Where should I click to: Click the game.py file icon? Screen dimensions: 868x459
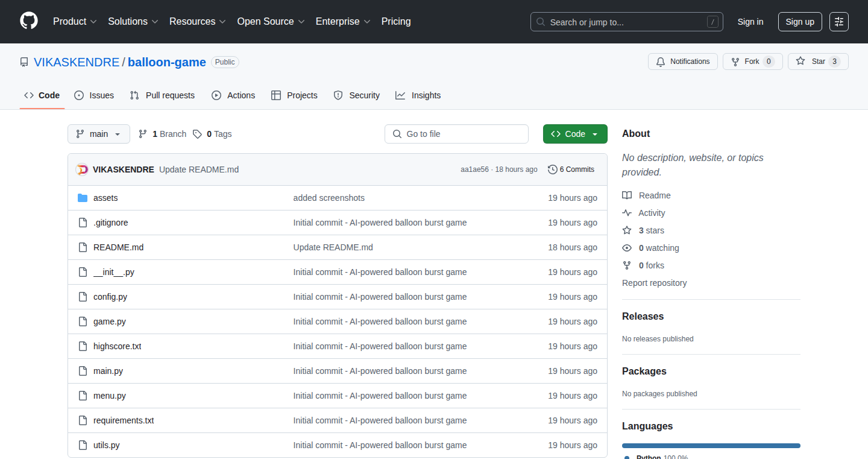(83, 321)
